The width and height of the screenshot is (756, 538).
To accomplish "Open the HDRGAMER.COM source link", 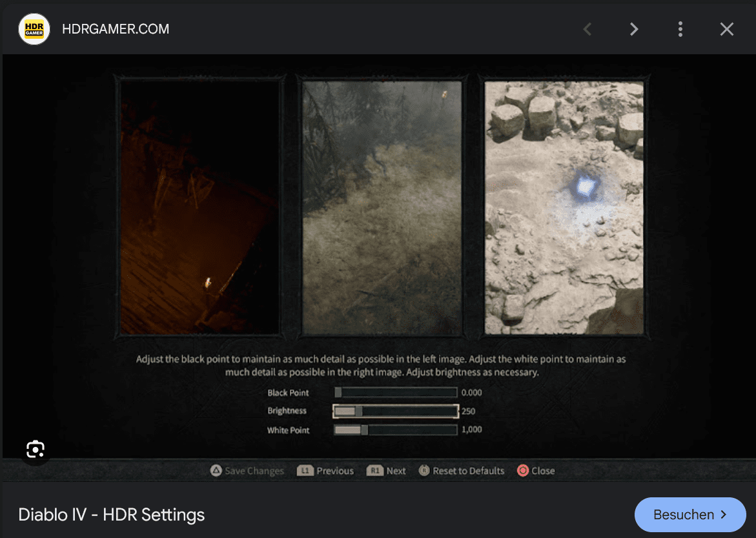I will 116,29.
